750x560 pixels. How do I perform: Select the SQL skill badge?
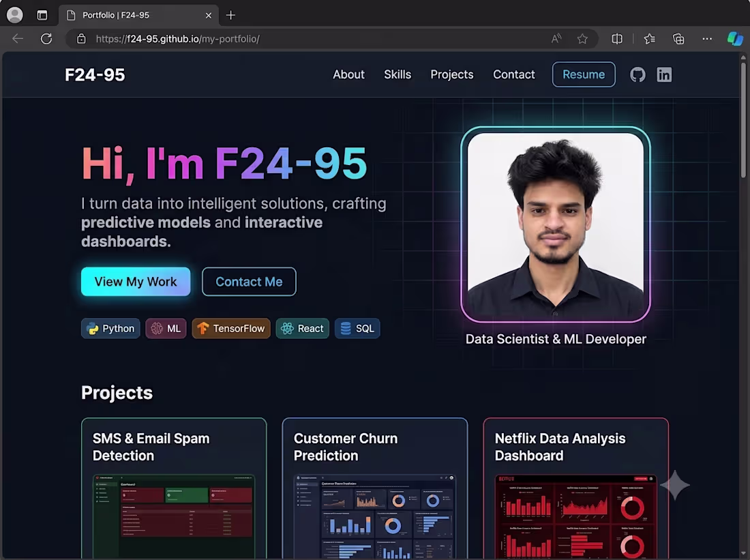[x=357, y=328]
